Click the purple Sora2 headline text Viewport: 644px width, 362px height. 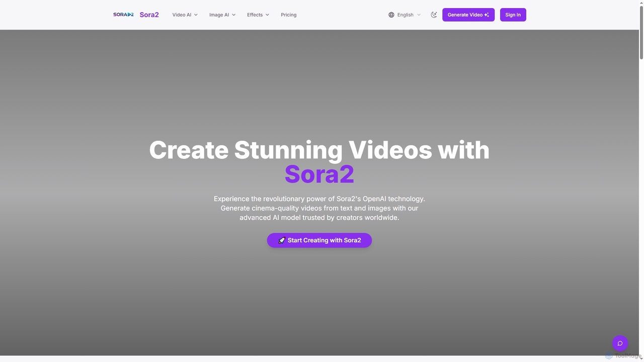coord(319,174)
